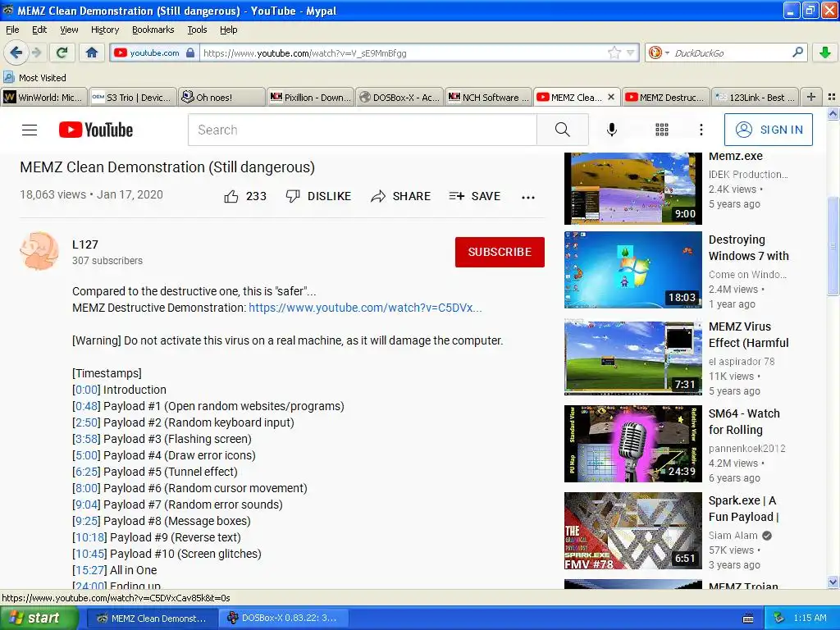Switch to the MEMZ Destructive tab
840x630 pixels.
coord(666,97)
